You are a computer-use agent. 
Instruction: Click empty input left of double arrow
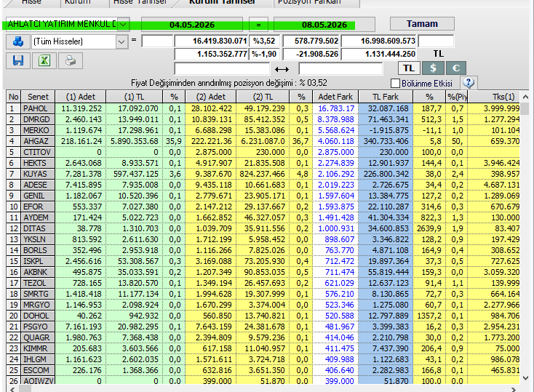pos(222,69)
